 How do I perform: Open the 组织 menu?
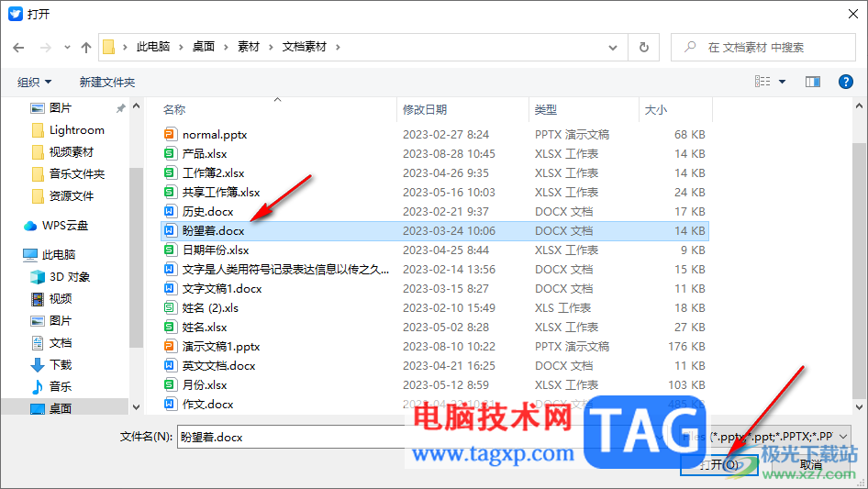click(x=34, y=82)
